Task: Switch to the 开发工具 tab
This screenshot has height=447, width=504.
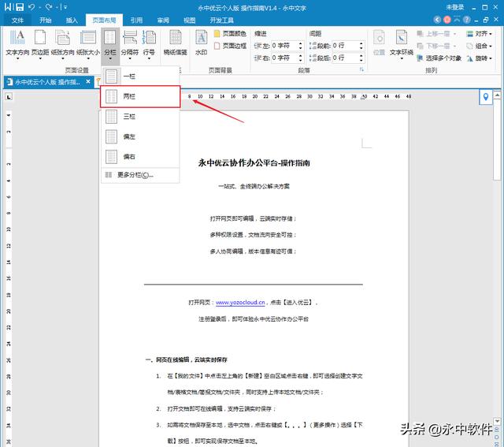Action: [x=221, y=20]
